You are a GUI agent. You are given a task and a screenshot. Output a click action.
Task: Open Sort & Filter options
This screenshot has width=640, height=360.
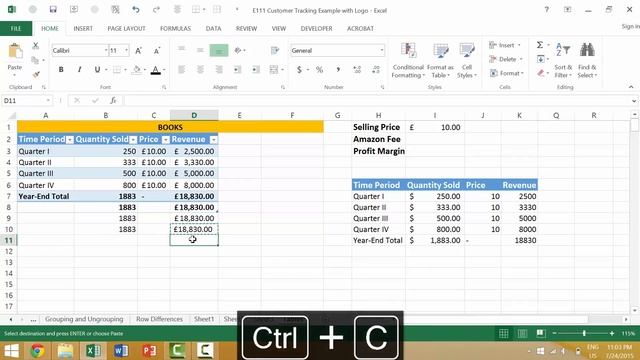coord(563,60)
